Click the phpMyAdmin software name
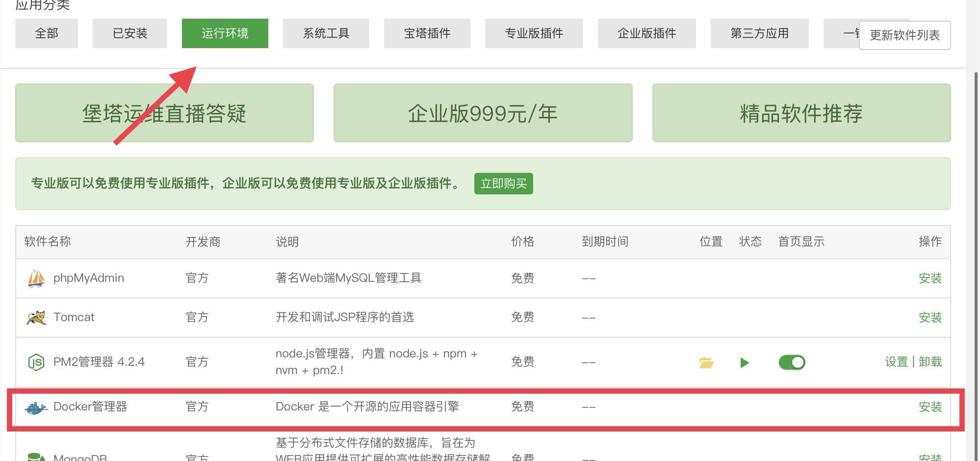 (89, 278)
